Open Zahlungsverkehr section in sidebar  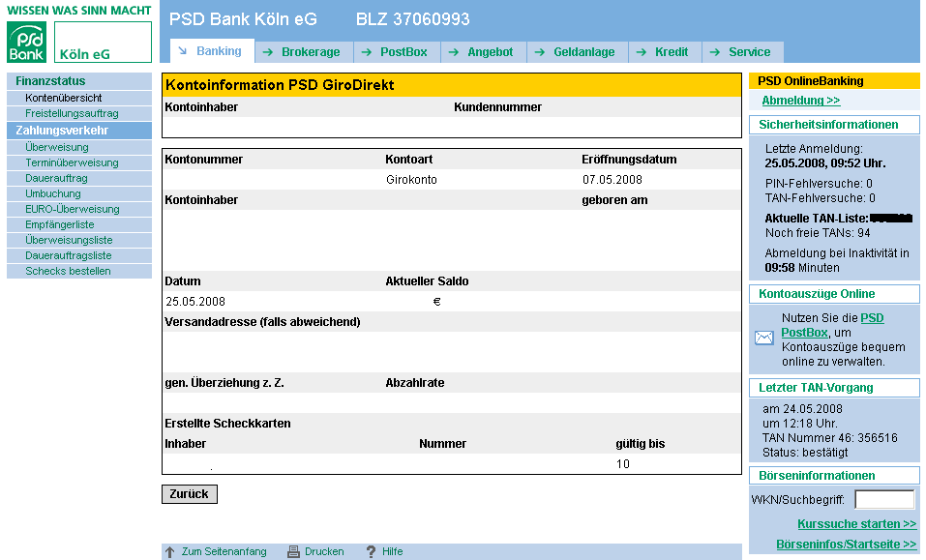point(79,131)
